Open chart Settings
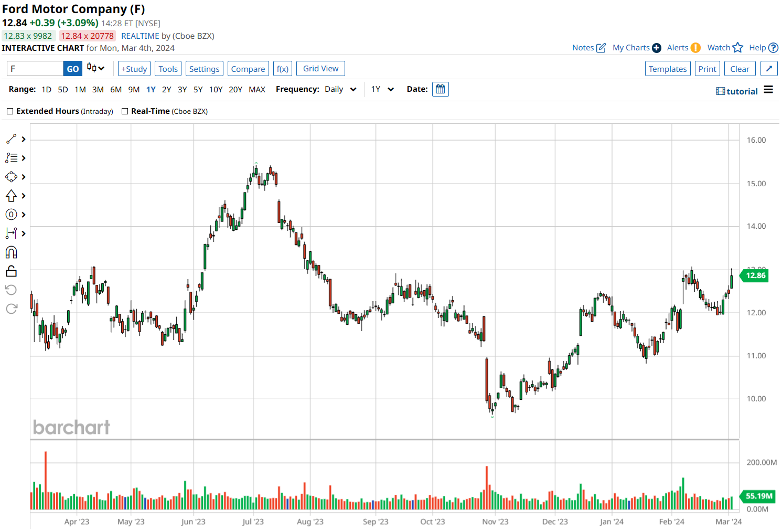Screen dimensions: 782x532 (x=205, y=69)
